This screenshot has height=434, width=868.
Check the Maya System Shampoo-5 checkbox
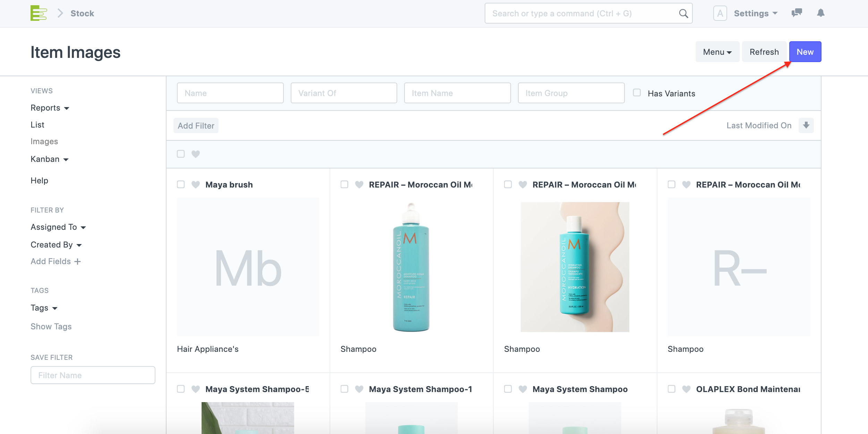[x=181, y=389]
